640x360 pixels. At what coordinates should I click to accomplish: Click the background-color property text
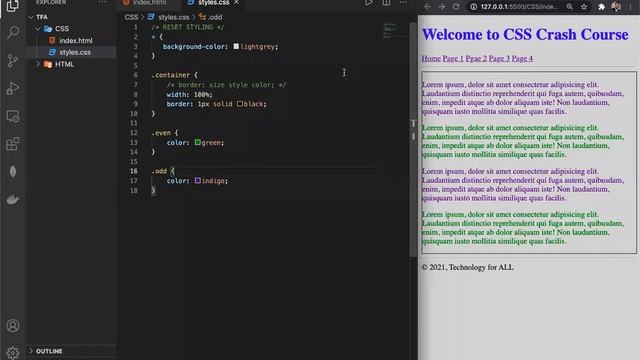point(193,47)
